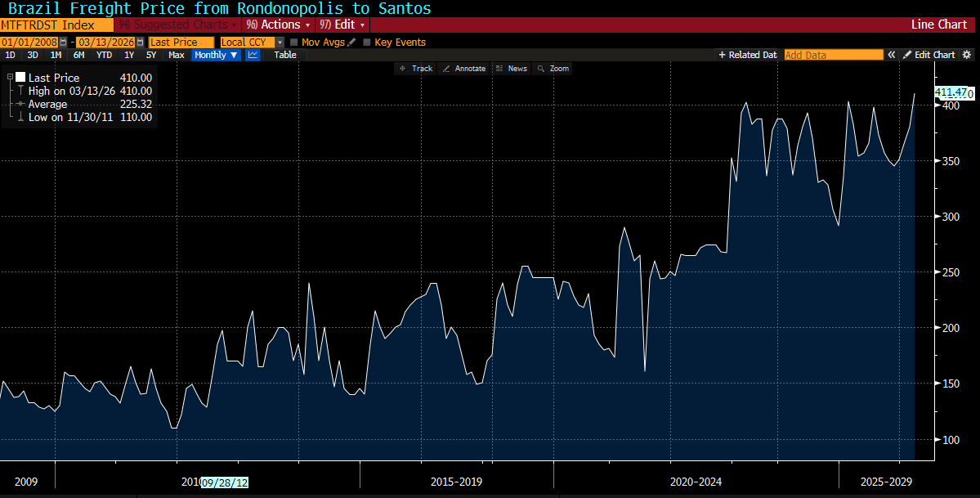The width and height of the screenshot is (980, 498).
Task: Click the 2015-2019 axis label
Action: pyautogui.click(x=456, y=482)
